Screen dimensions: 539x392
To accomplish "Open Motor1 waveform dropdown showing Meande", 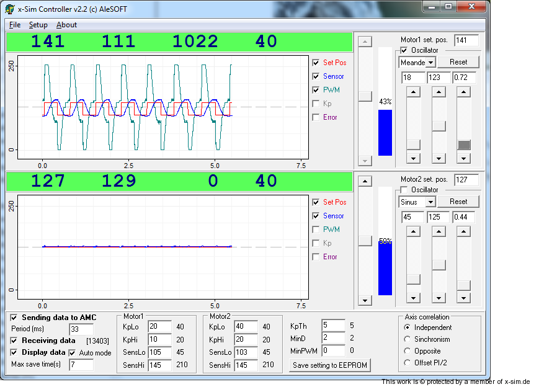I will pyautogui.click(x=430, y=63).
